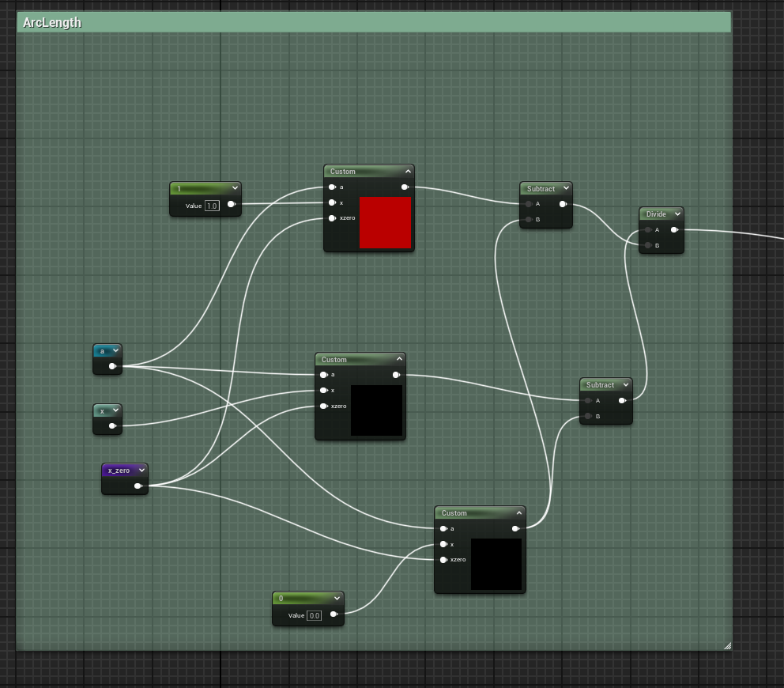Click the output pin of constant 0 node
784x688 pixels.
(334, 614)
